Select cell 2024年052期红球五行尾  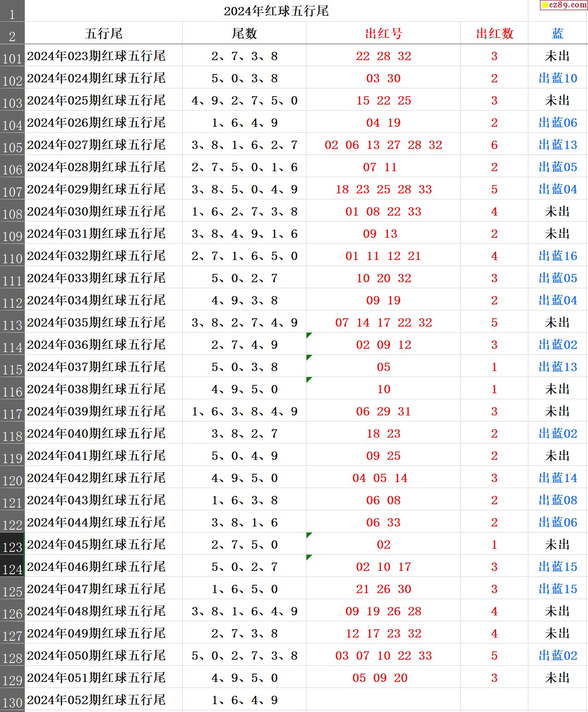coord(104,700)
